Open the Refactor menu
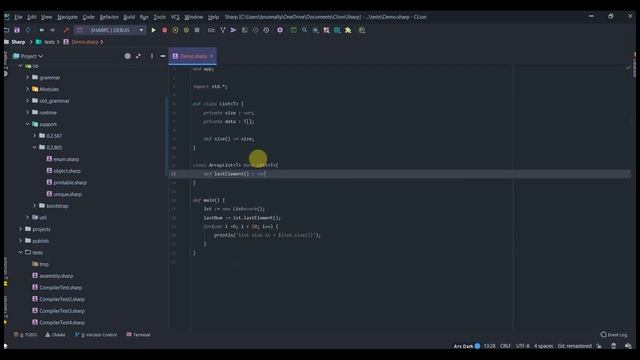 pos(109,17)
